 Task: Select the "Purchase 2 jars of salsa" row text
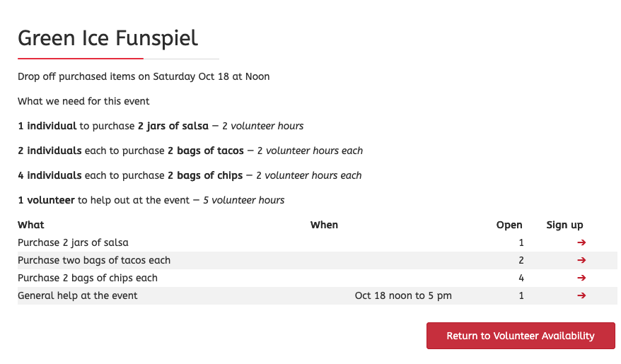pos(73,242)
